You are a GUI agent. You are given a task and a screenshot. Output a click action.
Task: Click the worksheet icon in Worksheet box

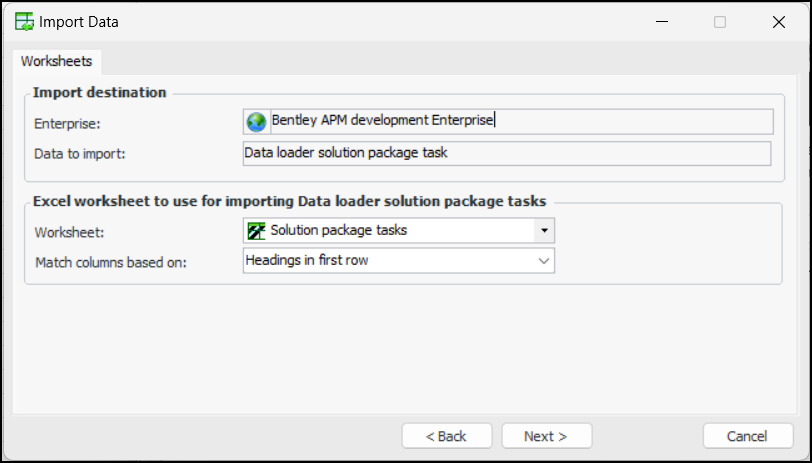tap(257, 230)
